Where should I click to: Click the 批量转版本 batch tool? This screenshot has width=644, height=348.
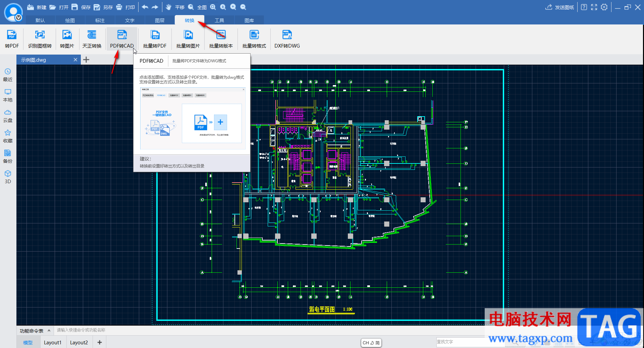coord(221,39)
